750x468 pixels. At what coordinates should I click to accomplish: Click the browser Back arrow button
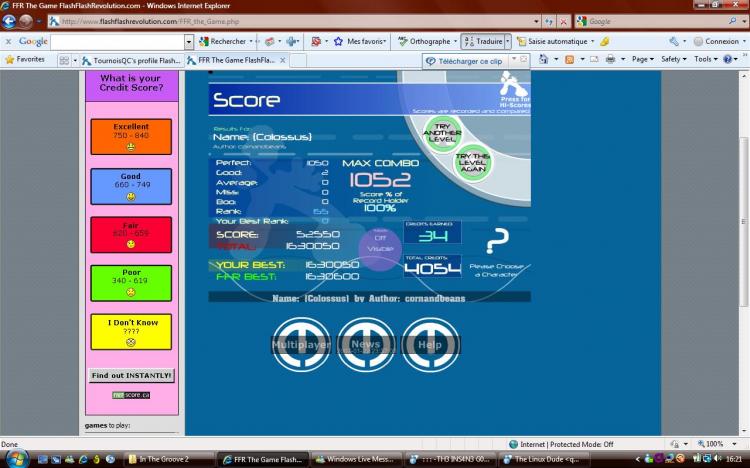[9, 22]
